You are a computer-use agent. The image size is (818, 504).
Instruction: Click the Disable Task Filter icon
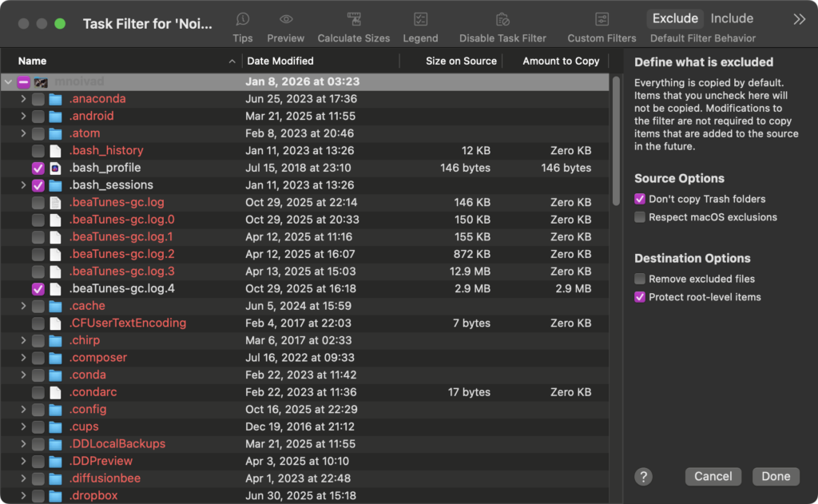(x=502, y=19)
